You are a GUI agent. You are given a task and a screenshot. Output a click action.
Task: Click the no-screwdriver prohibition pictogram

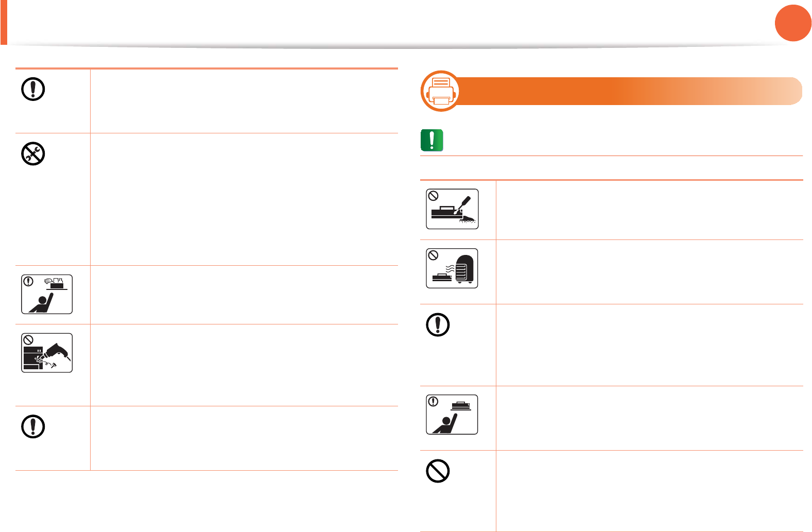pos(453,209)
